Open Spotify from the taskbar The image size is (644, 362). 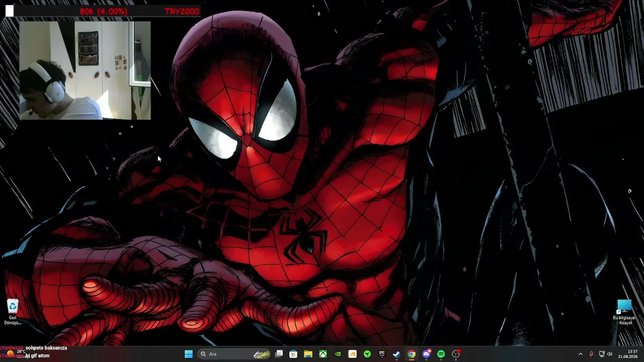(x=441, y=354)
